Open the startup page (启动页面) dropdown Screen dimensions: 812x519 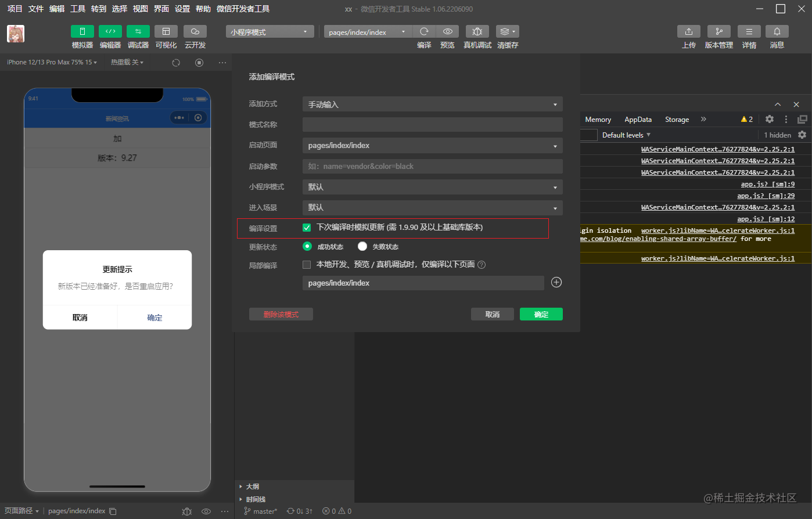433,145
